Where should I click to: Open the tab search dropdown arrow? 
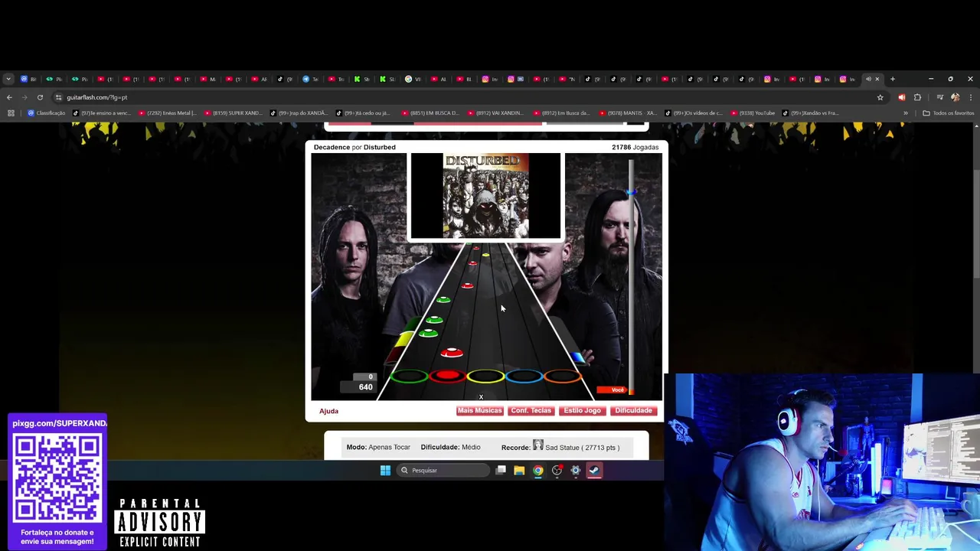(8, 79)
